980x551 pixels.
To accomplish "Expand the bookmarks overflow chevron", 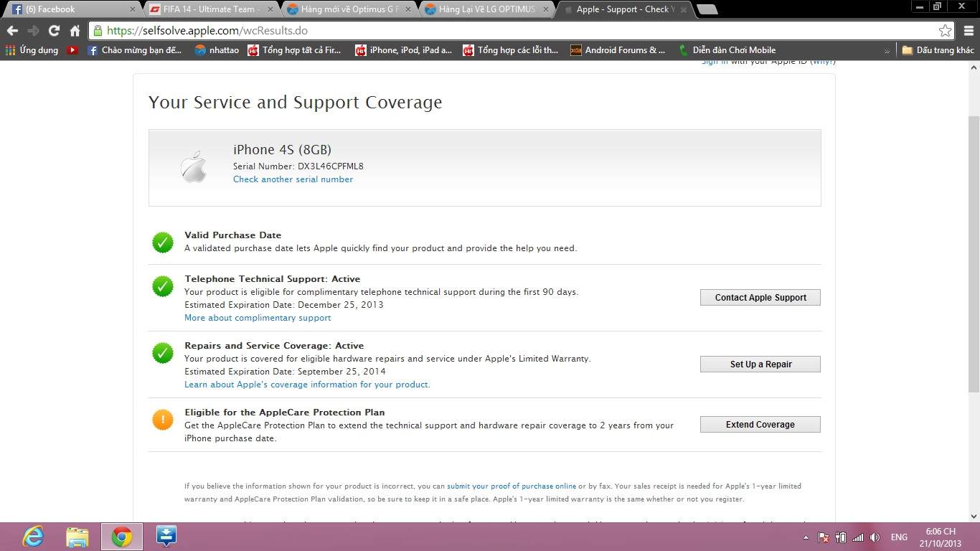I will click(887, 51).
